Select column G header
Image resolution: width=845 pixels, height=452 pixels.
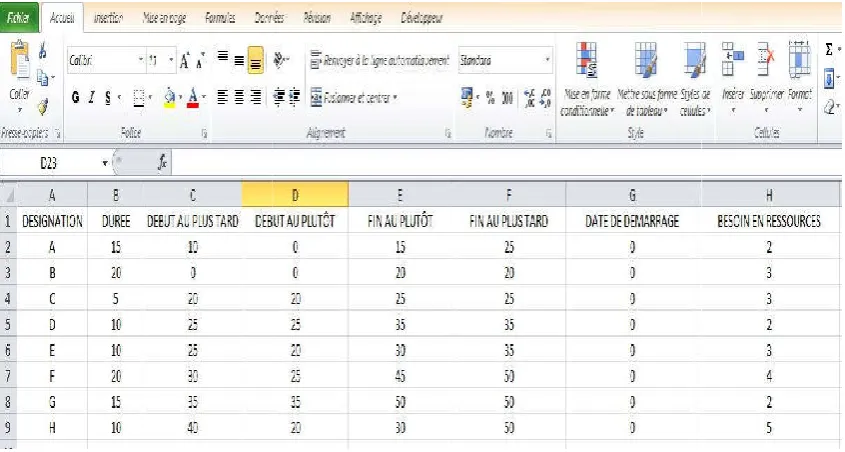point(633,195)
